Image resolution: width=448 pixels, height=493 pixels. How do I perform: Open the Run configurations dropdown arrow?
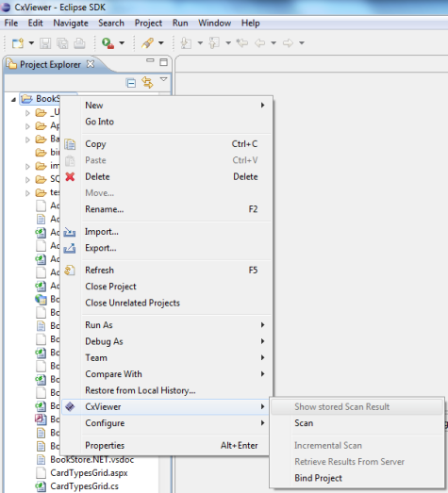[122, 42]
